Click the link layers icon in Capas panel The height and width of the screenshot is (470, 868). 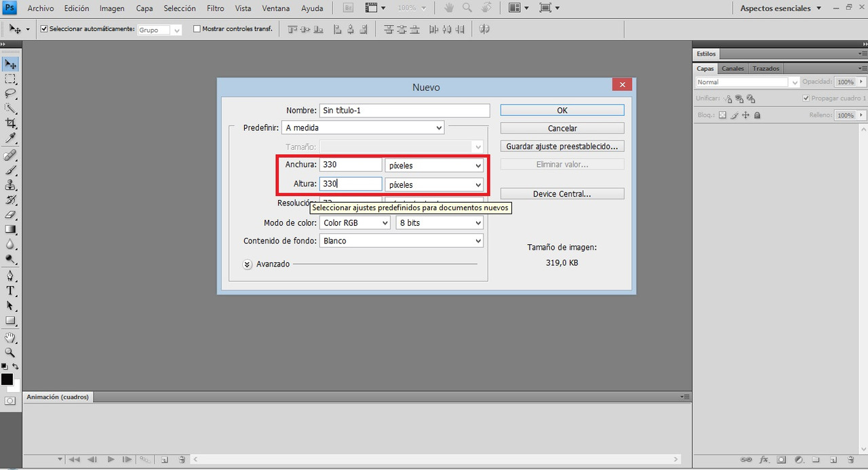[746, 459]
